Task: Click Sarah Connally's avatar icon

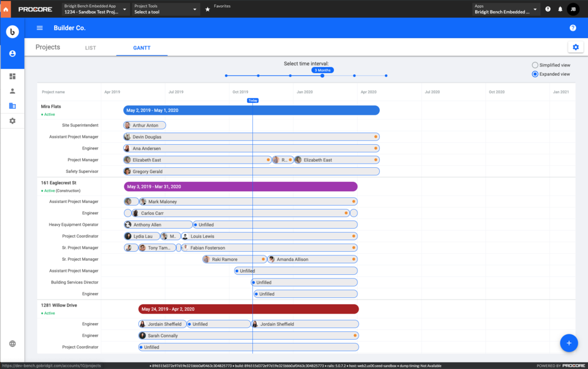Action: (142, 335)
